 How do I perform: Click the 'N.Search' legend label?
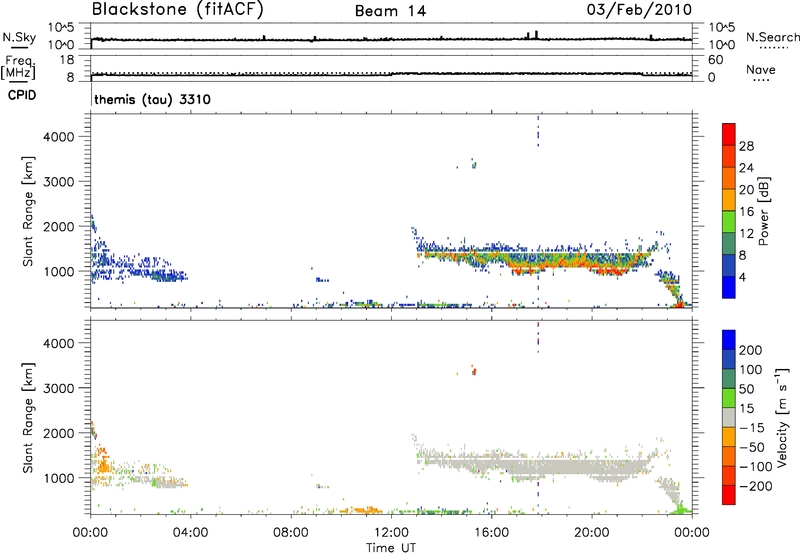point(772,37)
